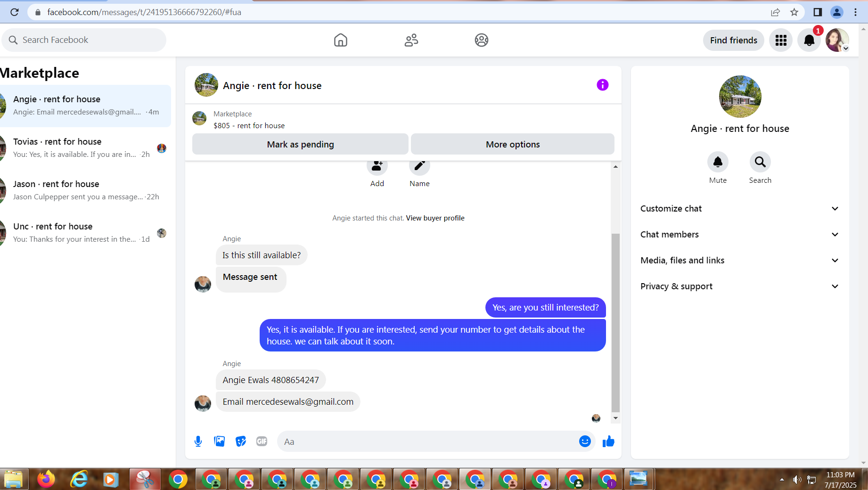The height and width of the screenshot is (490, 868).
Task: Click the browser address bar URL
Action: [144, 12]
